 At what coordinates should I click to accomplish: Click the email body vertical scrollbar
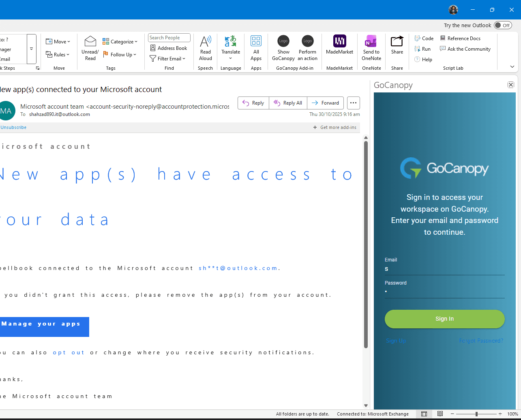(x=366, y=244)
